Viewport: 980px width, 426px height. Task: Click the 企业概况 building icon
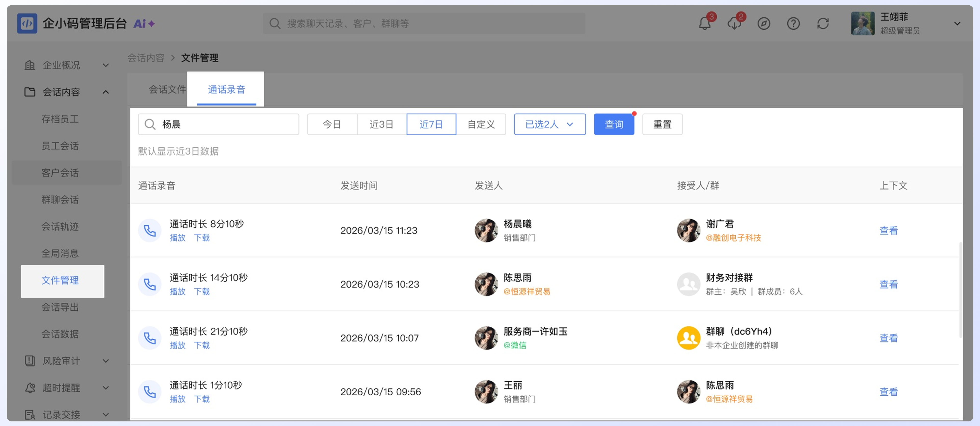pyautogui.click(x=30, y=65)
